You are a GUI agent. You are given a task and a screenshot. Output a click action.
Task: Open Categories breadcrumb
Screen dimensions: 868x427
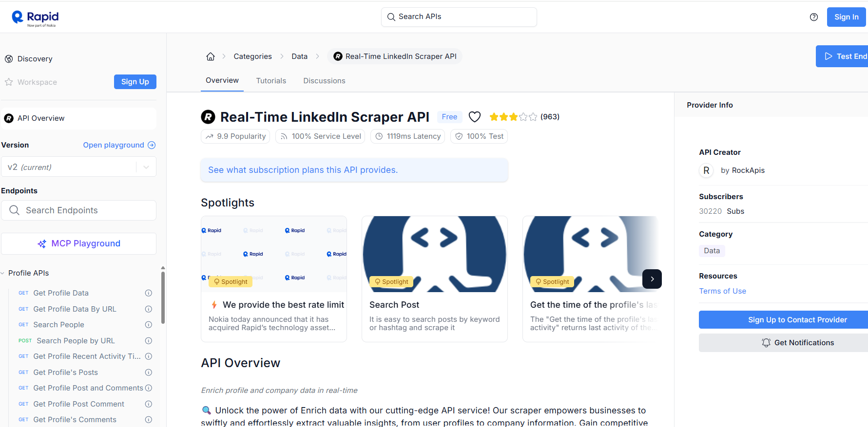[x=252, y=56]
